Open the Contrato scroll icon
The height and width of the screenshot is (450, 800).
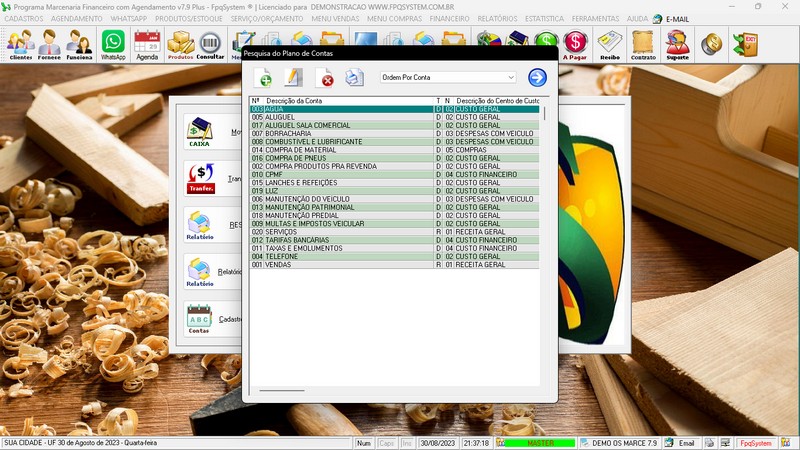click(x=643, y=44)
